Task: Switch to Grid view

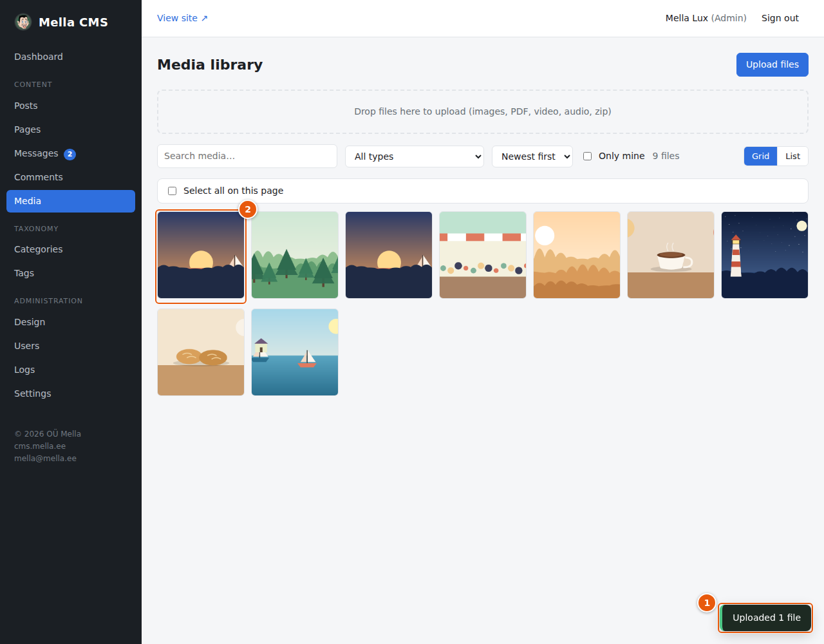Action: click(x=760, y=156)
